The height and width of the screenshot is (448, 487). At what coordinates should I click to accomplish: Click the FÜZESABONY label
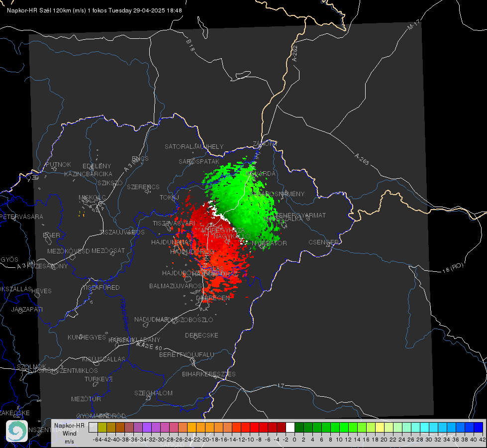click(47, 266)
